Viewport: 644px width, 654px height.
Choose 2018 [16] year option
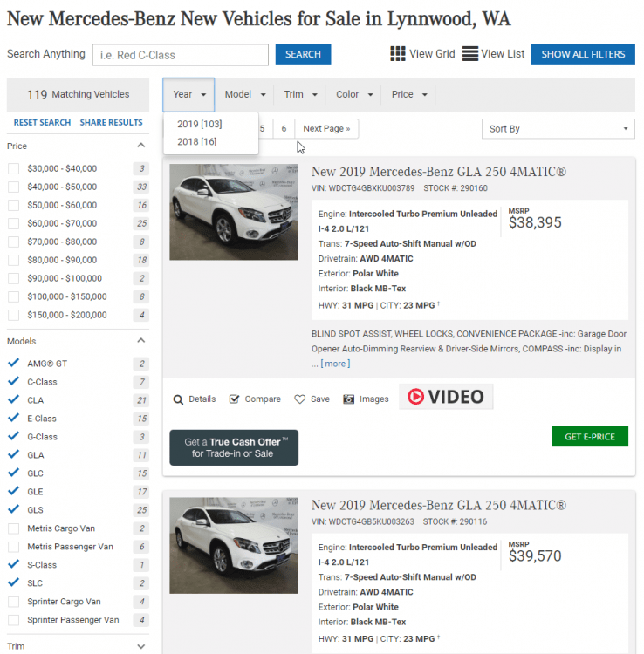coord(196,141)
